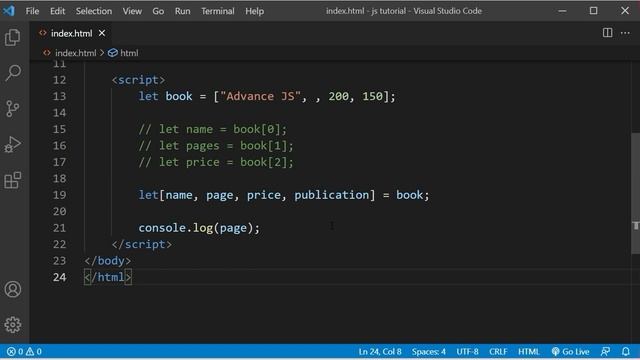Go to line via Ln 24, Col 8

click(380, 351)
